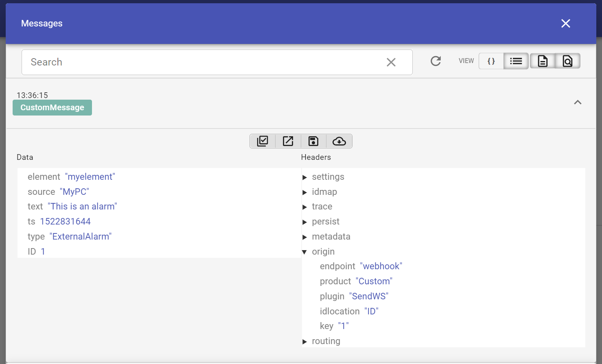
Task: Click the cloud download icon
Action: (x=339, y=141)
